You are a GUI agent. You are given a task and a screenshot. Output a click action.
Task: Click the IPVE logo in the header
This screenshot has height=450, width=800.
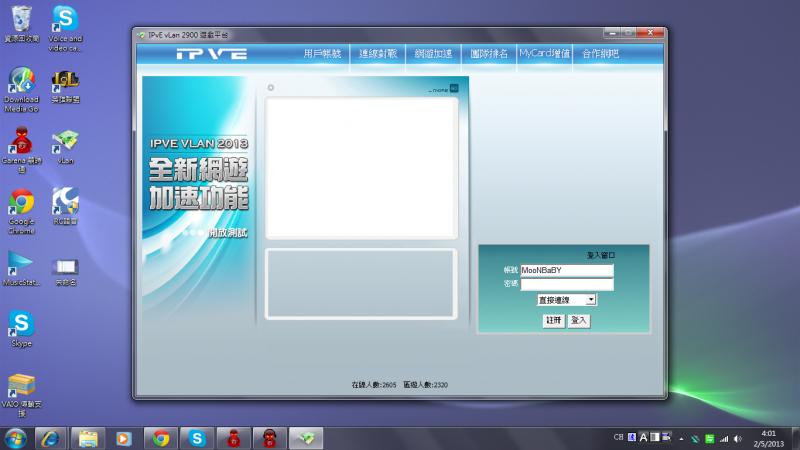211,54
